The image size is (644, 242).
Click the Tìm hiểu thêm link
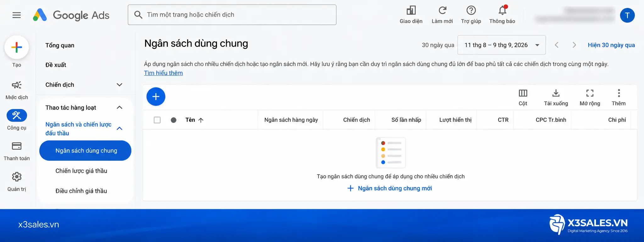(x=163, y=73)
